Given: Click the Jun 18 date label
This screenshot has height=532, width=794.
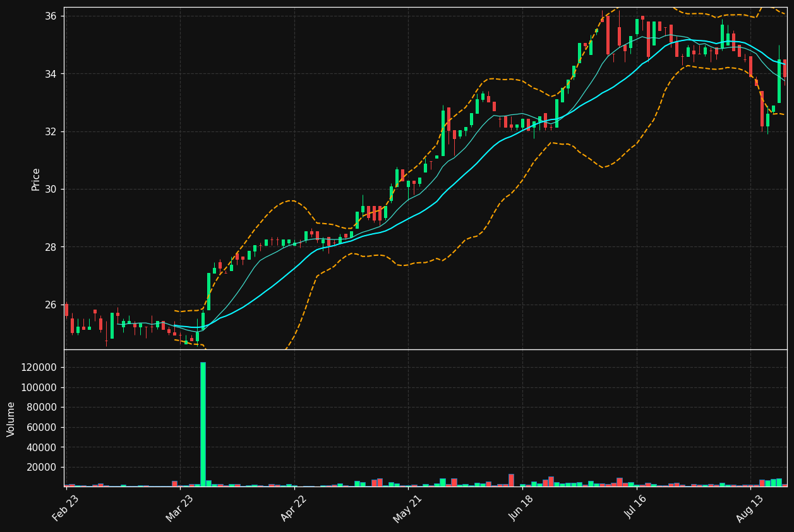Looking at the screenshot, I should (522, 508).
